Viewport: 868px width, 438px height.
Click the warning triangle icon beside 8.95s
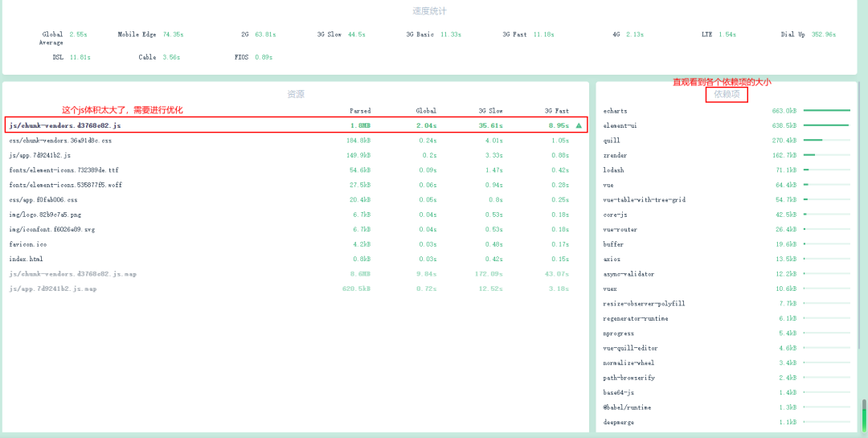[x=579, y=125]
